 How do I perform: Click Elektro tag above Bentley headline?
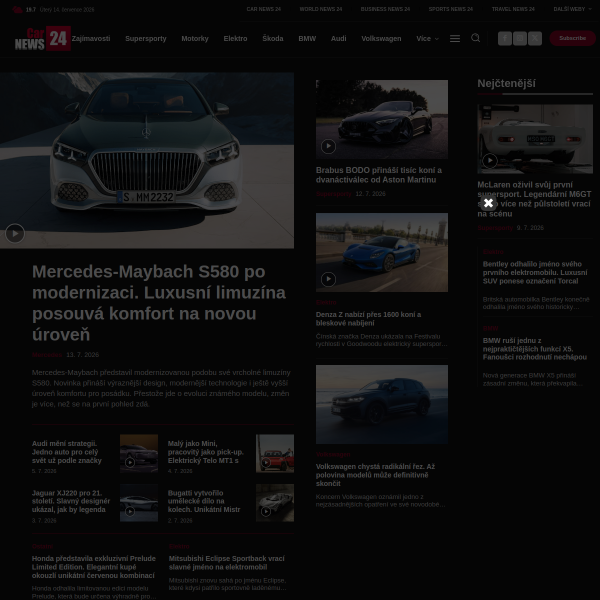493,252
